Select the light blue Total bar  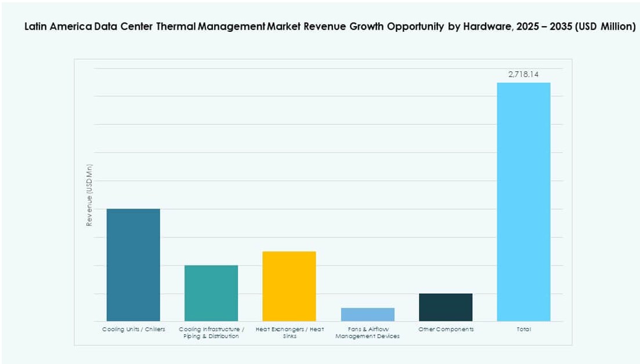point(523,203)
